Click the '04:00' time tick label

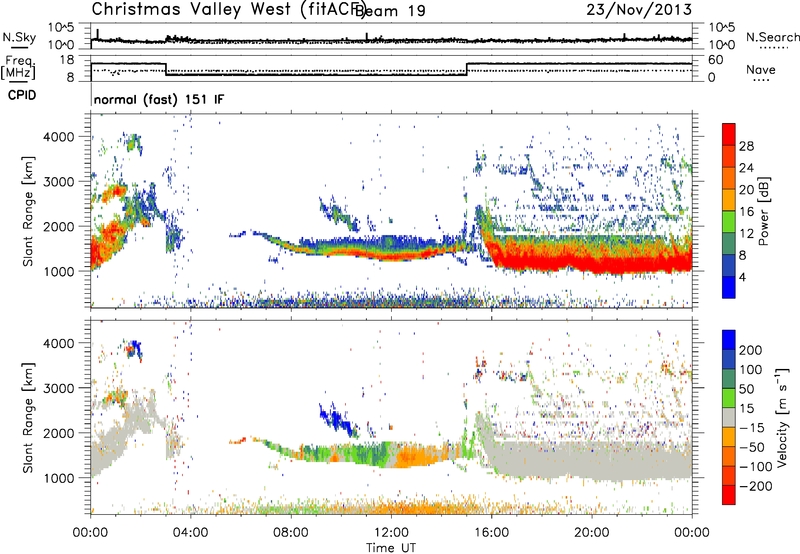click(x=191, y=533)
